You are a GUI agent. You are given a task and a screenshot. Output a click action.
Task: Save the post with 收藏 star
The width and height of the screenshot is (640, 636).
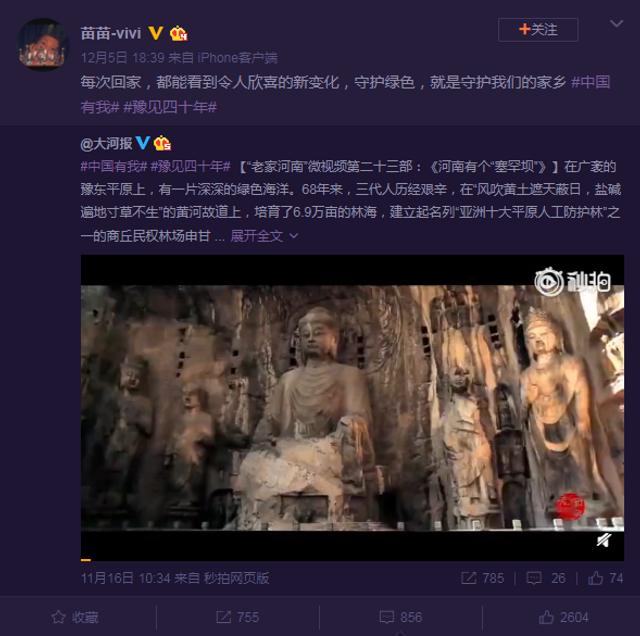pos(75,617)
